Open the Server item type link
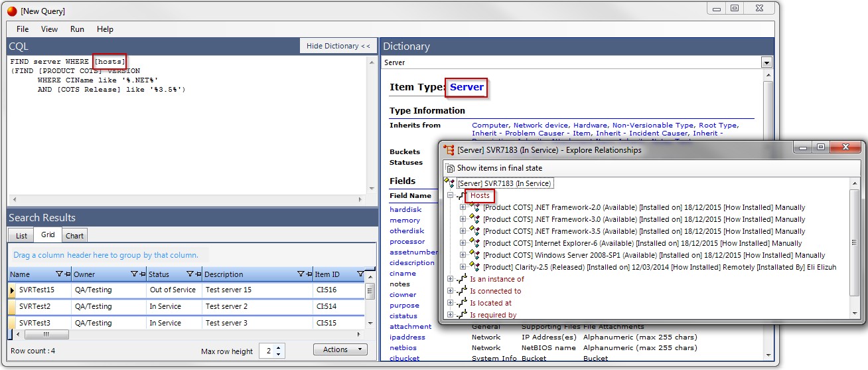Image resolution: width=868 pixels, height=370 pixels. click(x=467, y=87)
